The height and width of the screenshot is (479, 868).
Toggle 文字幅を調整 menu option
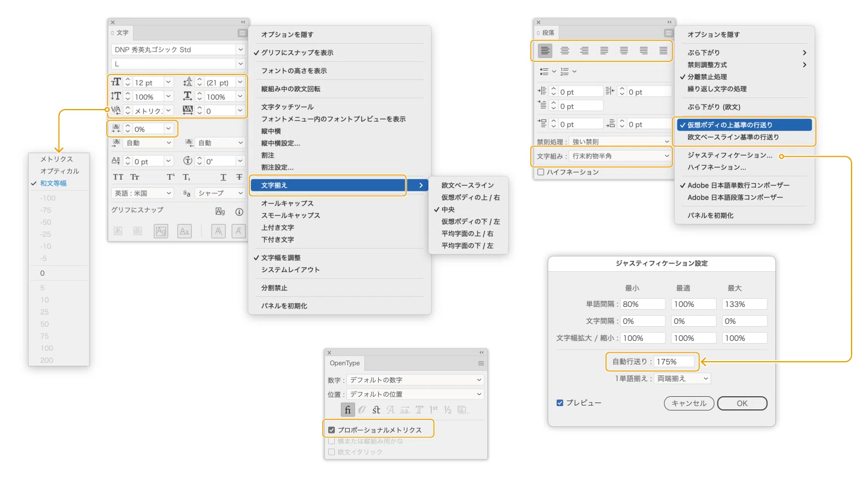pyautogui.click(x=281, y=258)
